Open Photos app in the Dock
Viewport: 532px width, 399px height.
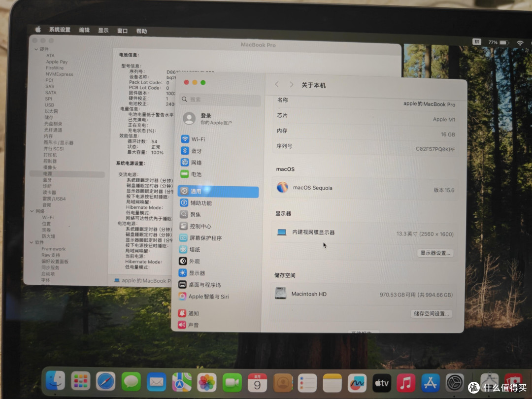207,383
